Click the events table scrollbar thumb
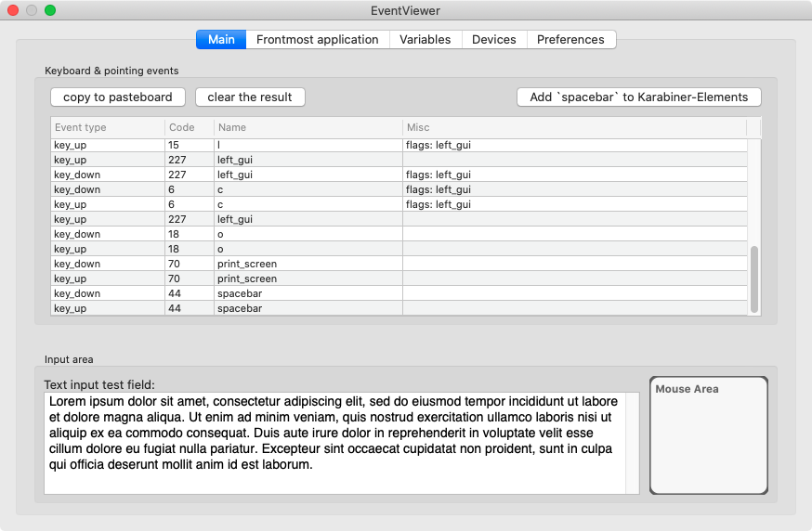This screenshot has width=812, height=531. pos(754,278)
